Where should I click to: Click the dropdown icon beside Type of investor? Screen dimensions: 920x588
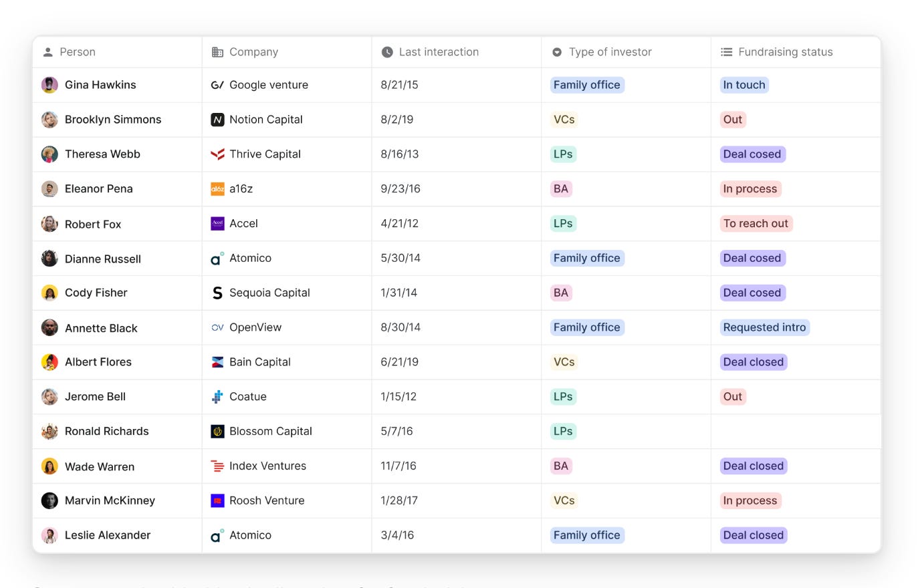[x=557, y=52]
